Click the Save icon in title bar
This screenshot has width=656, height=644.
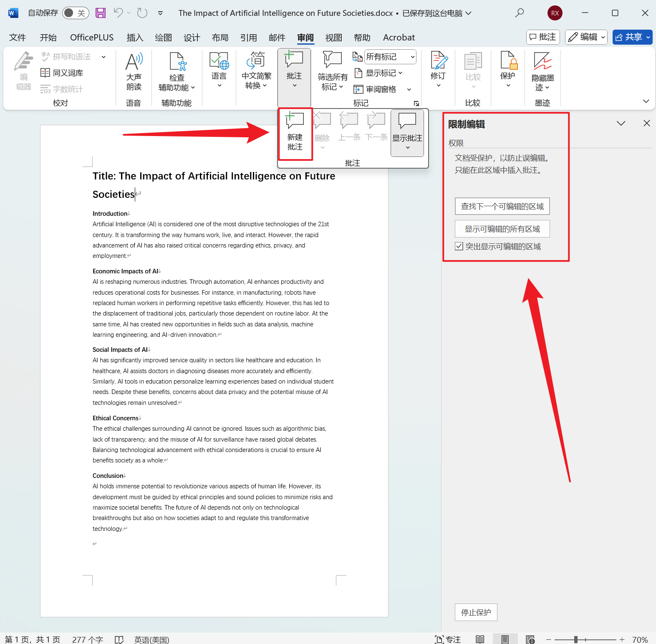(101, 13)
